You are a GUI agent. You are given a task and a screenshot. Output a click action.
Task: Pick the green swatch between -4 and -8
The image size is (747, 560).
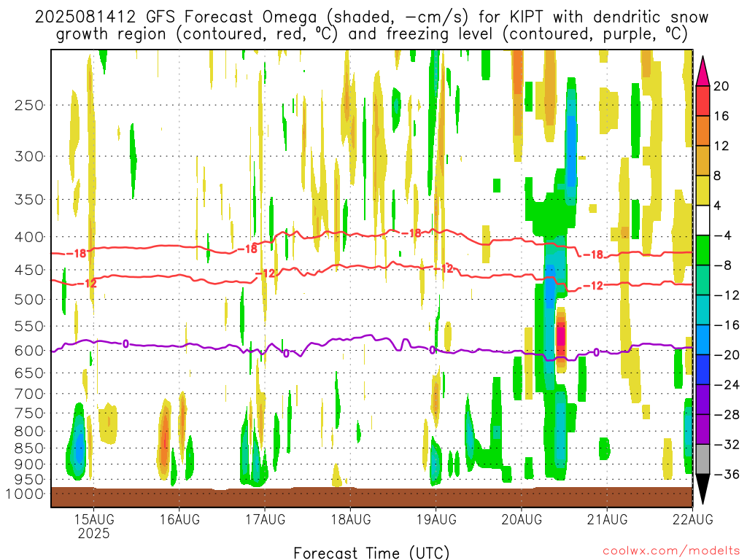coord(703,250)
